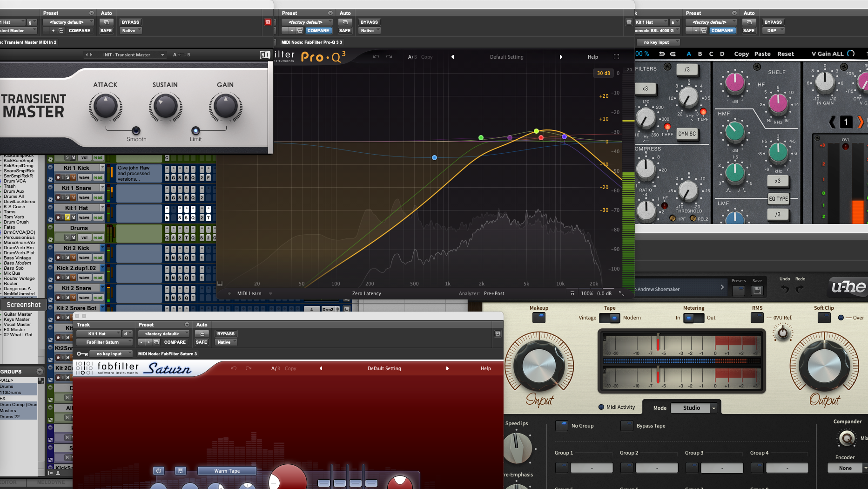Select Mix Bus in track list
Screen dimensions: 868x489
pyautogui.click(x=12, y=273)
